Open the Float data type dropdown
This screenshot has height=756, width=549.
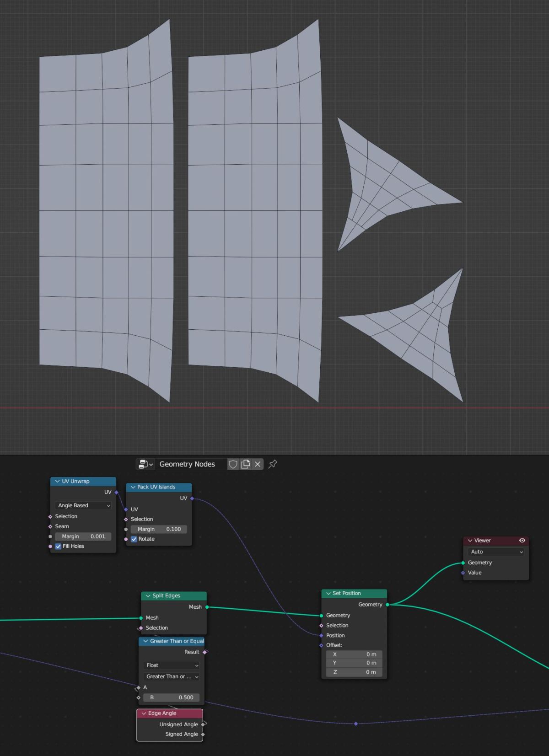pyautogui.click(x=172, y=665)
